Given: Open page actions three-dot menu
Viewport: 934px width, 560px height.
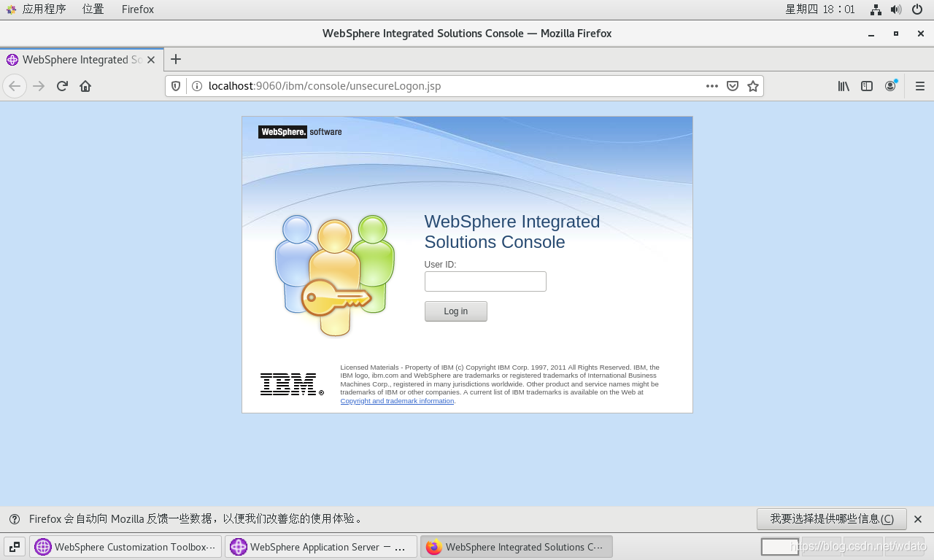Looking at the screenshot, I should click(712, 86).
